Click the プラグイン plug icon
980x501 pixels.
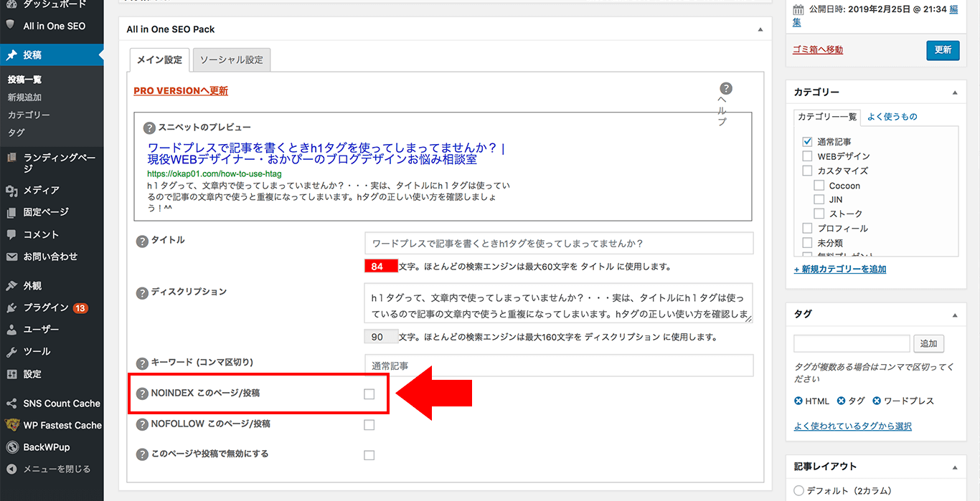pos(11,307)
